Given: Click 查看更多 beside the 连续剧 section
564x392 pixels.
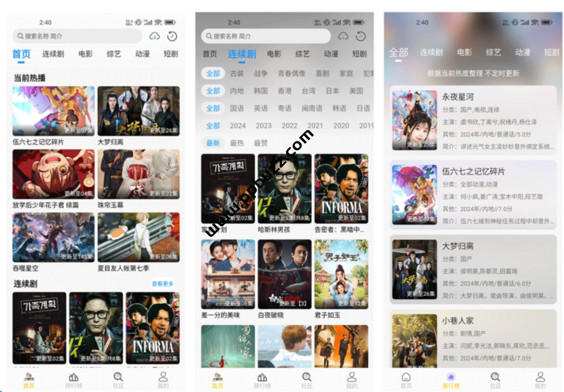Looking at the screenshot, I should point(162,284).
